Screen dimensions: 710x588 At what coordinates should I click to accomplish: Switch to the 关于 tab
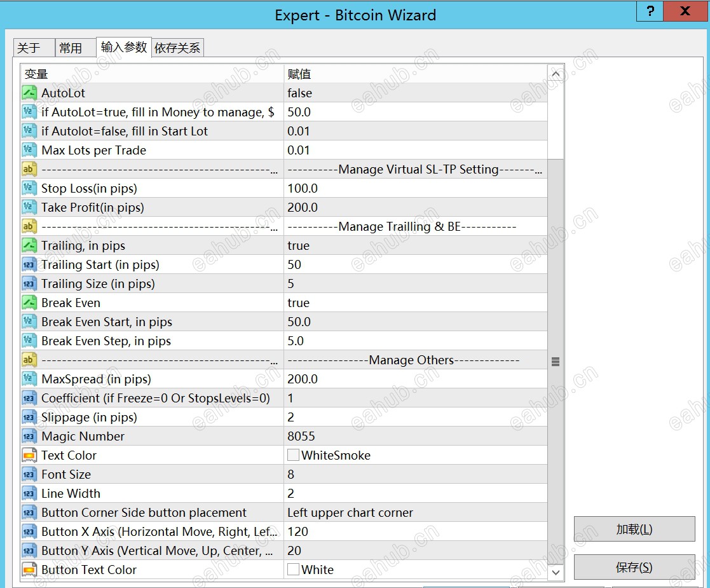34,48
